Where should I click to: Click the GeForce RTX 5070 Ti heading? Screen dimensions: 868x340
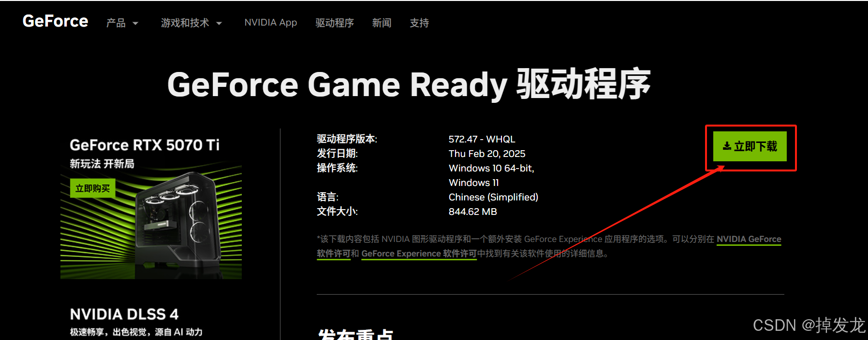145,145
